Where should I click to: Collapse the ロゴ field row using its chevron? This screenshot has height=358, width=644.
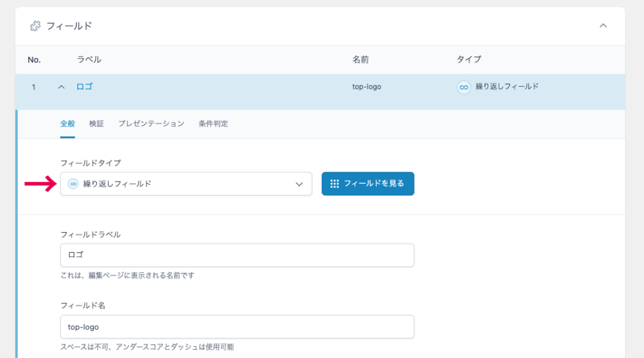point(61,87)
